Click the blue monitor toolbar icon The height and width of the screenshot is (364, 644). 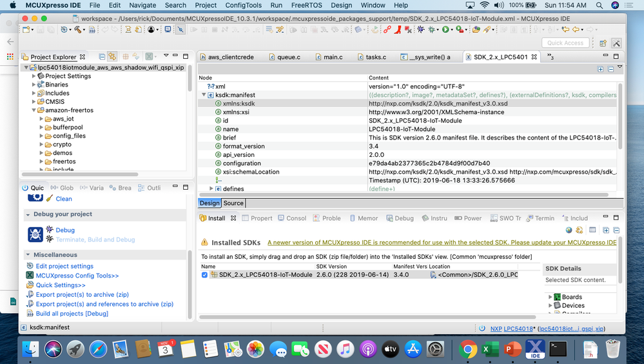click(x=168, y=30)
